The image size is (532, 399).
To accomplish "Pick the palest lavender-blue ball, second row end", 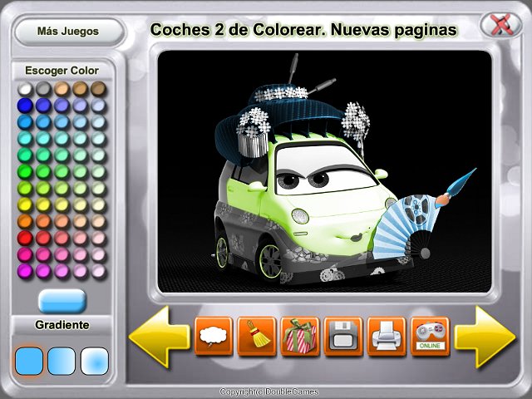I will [98, 106].
